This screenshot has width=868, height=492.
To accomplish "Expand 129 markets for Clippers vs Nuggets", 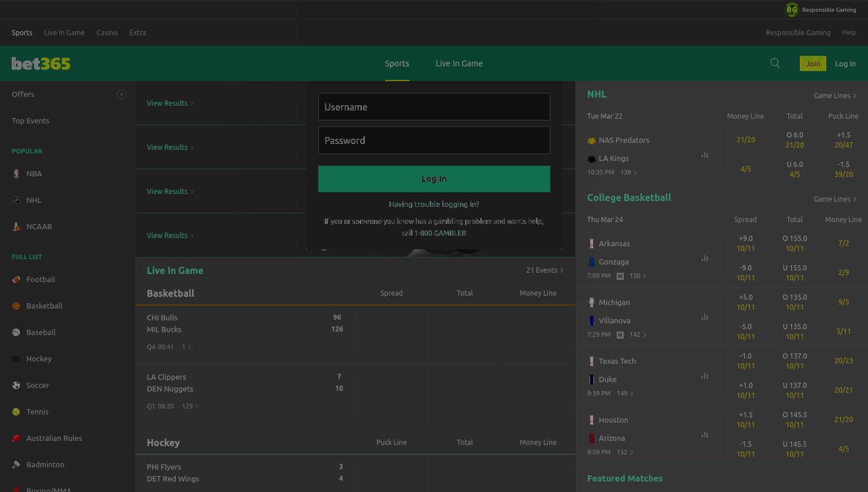I will tap(190, 406).
